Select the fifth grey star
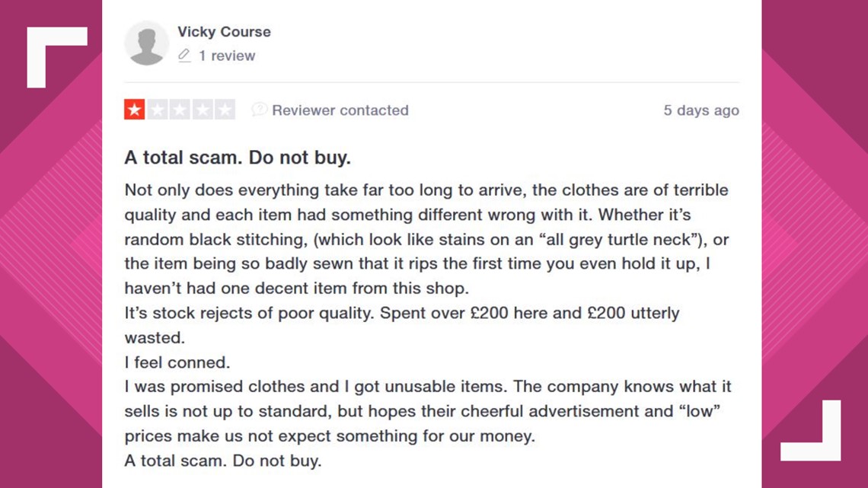Viewport: 868px width, 488px height. pyautogui.click(x=225, y=110)
